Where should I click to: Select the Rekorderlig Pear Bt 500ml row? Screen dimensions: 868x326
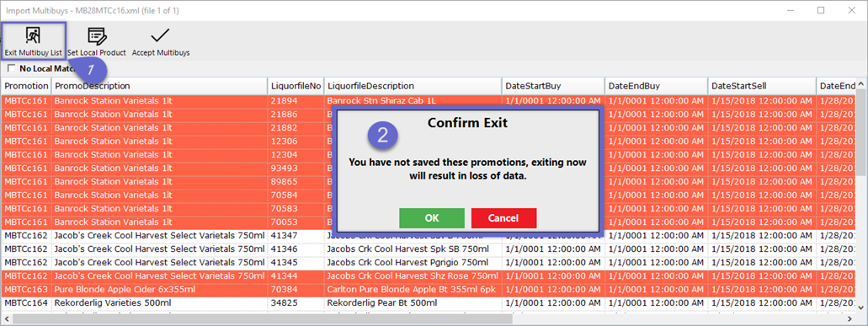[429, 302]
